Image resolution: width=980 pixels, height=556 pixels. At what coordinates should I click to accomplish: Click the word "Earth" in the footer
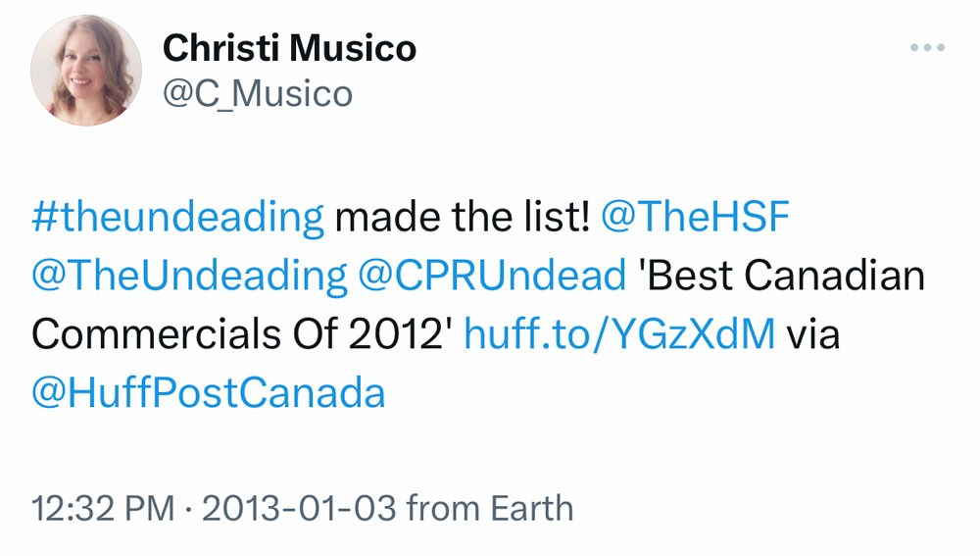pyautogui.click(x=532, y=509)
